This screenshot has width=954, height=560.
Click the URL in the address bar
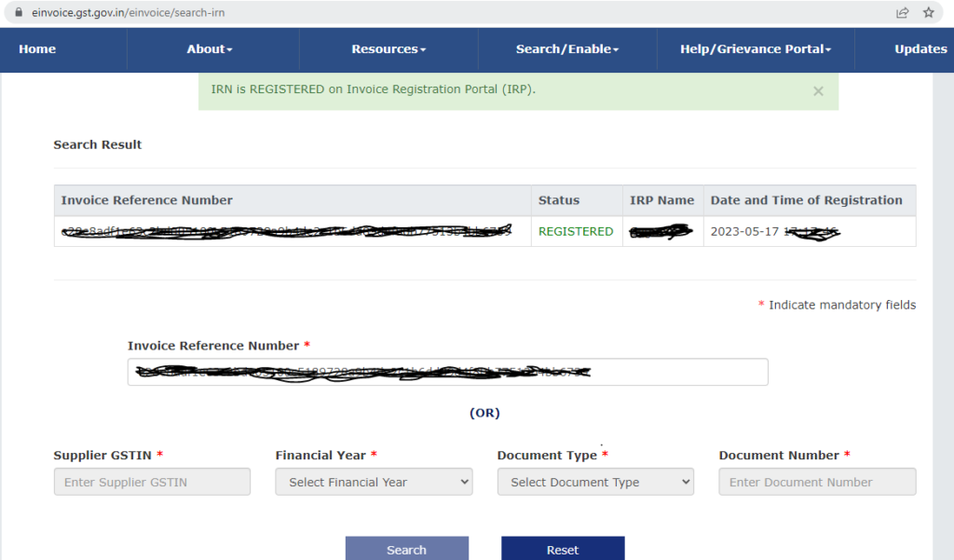129,13
